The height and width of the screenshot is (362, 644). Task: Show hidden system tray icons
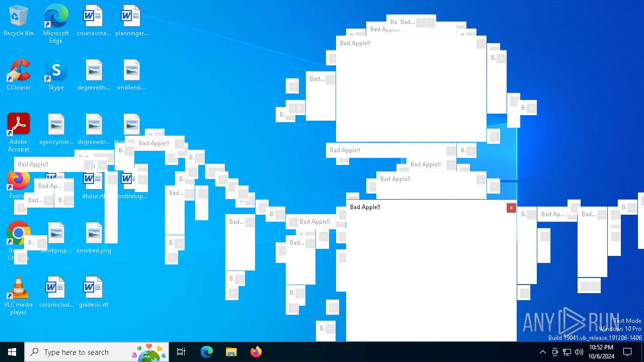(542, 352)
